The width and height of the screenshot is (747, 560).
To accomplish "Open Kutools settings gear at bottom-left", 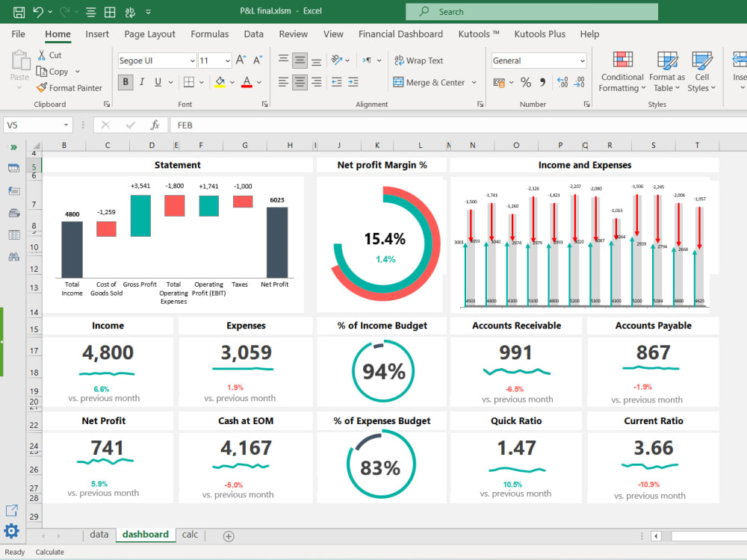I will 11,531.
